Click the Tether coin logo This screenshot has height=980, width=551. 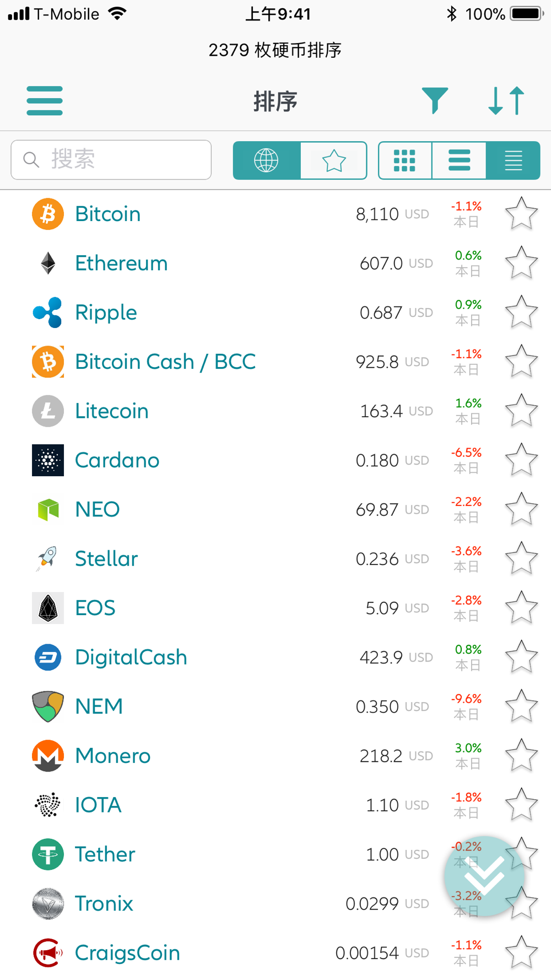[x=48, y=854]
